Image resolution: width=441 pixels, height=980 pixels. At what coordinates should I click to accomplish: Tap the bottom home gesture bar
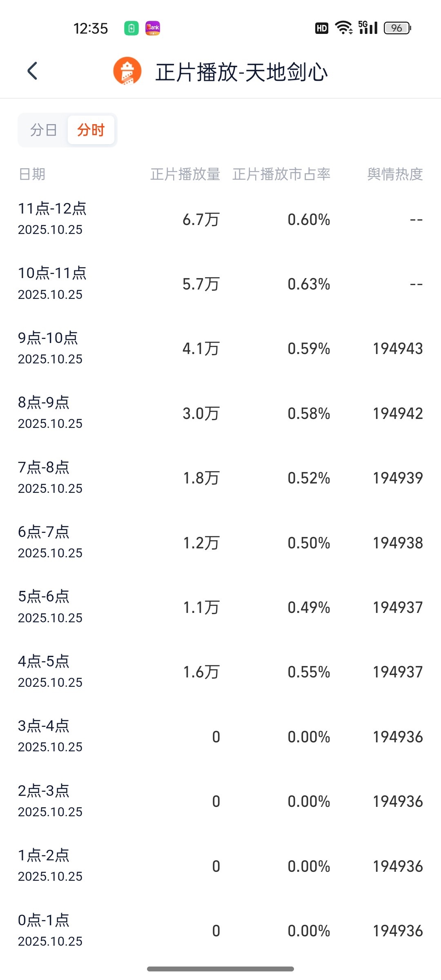point(220,969)
